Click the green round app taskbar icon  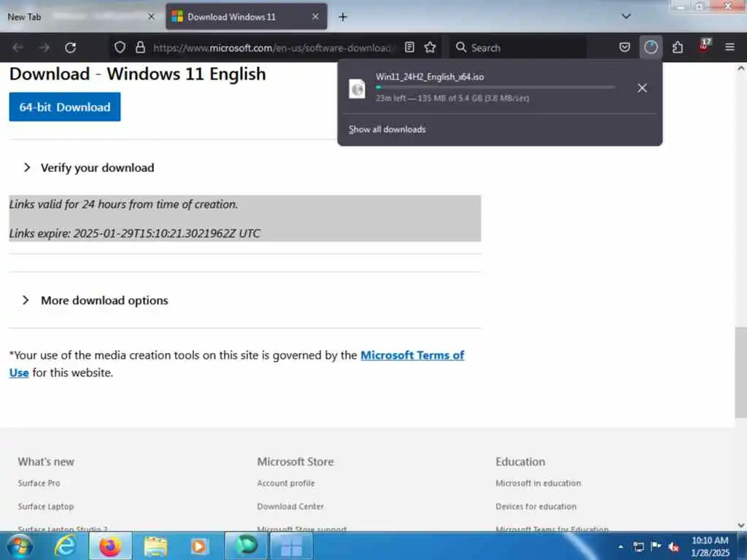point(247,546)
